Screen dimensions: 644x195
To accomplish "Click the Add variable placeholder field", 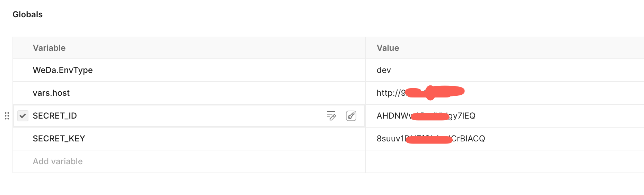I will pyautogui.click(x=58, y=161).
